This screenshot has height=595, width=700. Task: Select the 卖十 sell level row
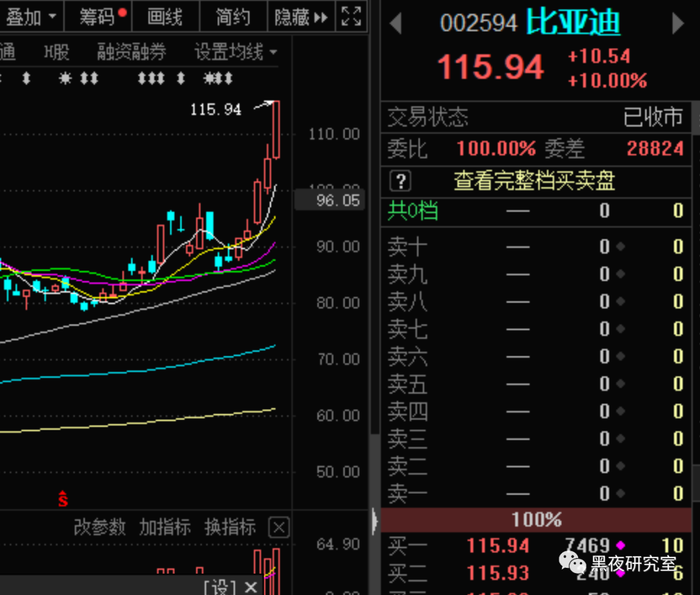(x=536, y=246)
